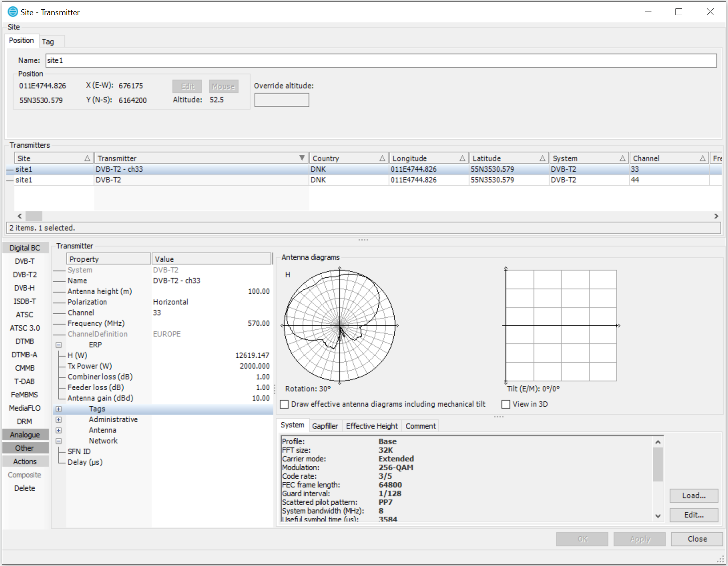The width and height of the screenshot is (728, 566).
Task: Click the Site column sort triangle
Action: (x=87, y=158)
